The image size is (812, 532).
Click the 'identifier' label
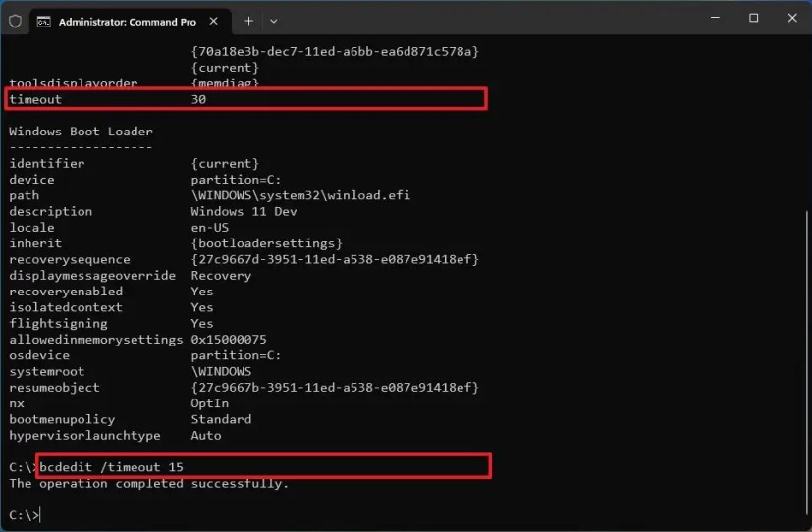(46, 164)
